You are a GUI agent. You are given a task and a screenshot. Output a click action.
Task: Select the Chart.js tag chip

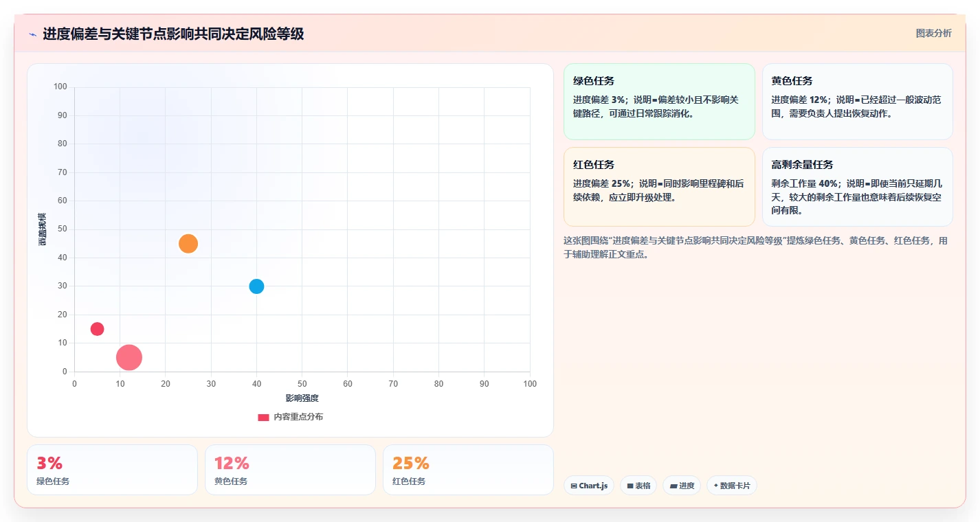589,486
